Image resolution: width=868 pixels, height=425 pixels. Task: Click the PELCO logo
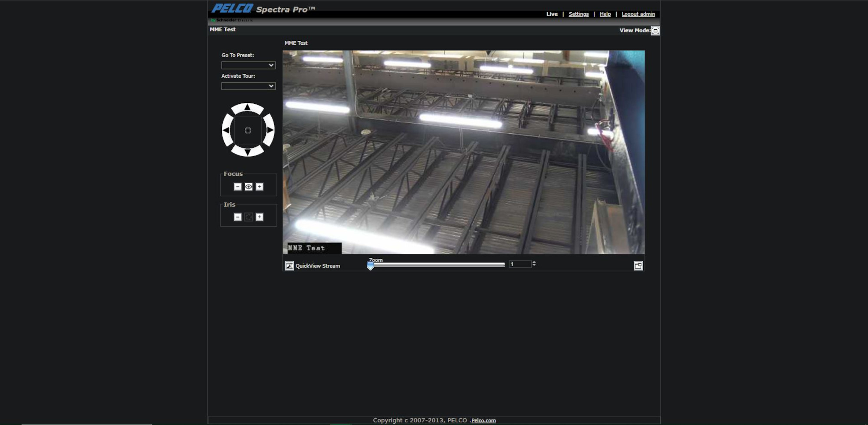[232, 8]
